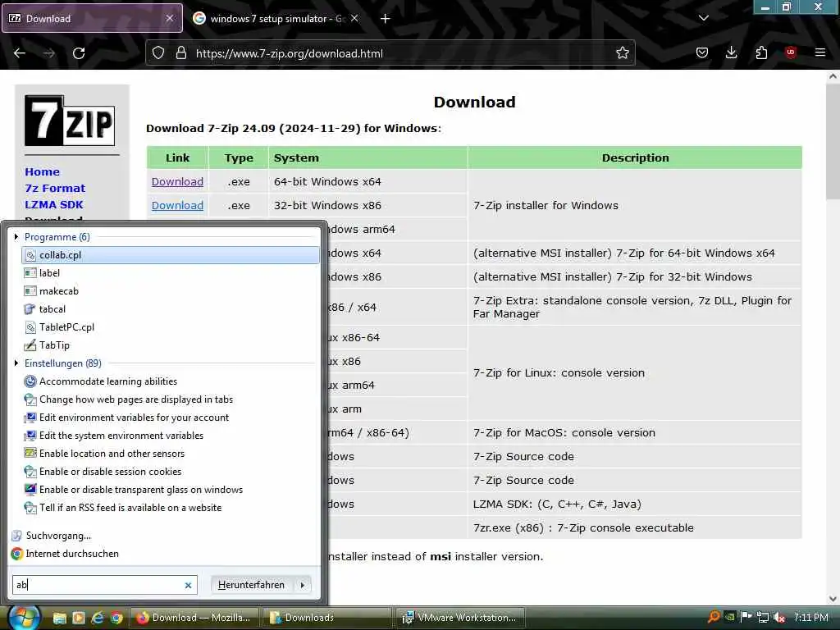Screen dimensions: 840x630
Task: Open the NVIDIA tray icon
Action: tap(729, 617)
